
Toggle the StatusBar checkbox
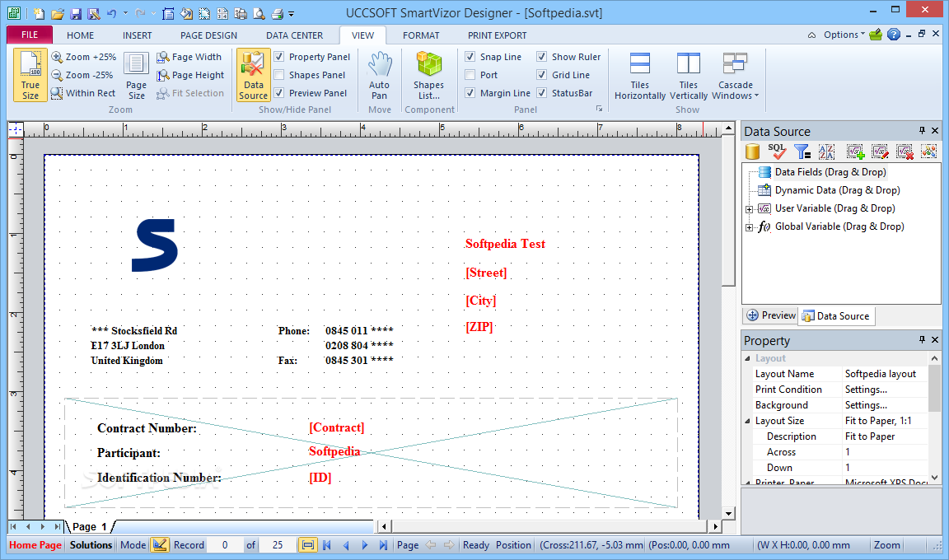tap(542, 93)
